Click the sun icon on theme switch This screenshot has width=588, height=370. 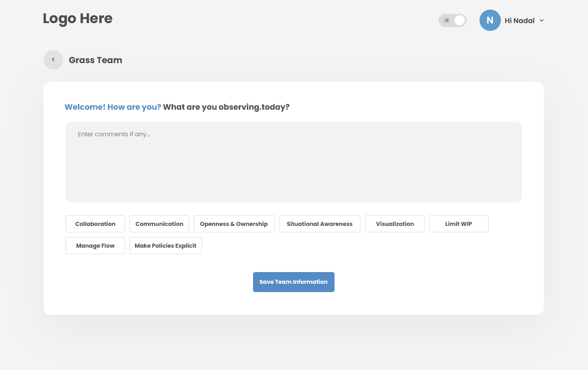click(446, 20)
